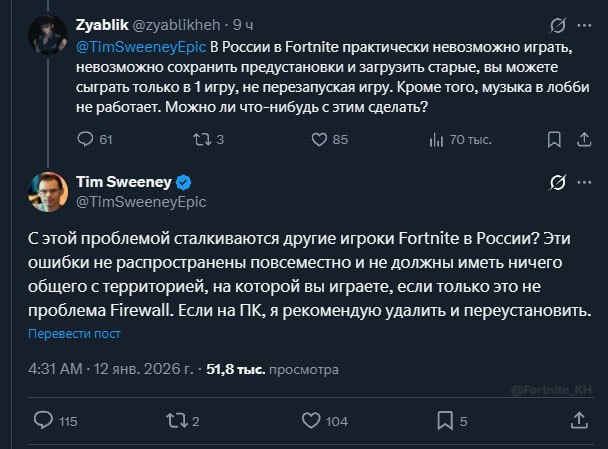The width and height of the screenshot is (608, 449).
Task: Open Grok icon on Tim Sweeney's post
Action: click(x=557, y=182)
